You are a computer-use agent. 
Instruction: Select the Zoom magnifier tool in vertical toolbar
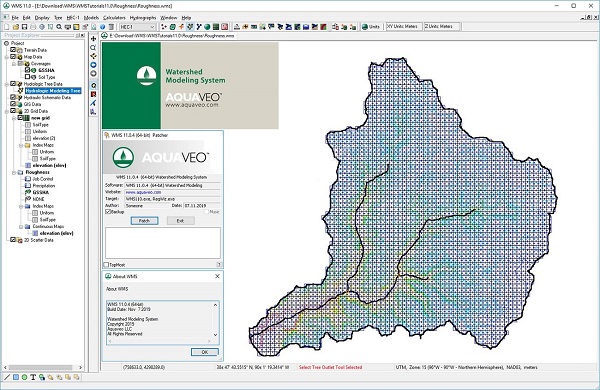tap(93, 47)
